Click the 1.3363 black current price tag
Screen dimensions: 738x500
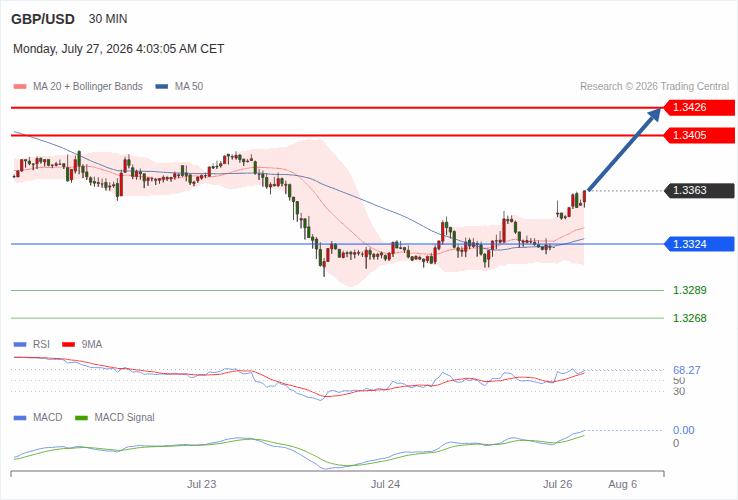[x=699, y=191]
